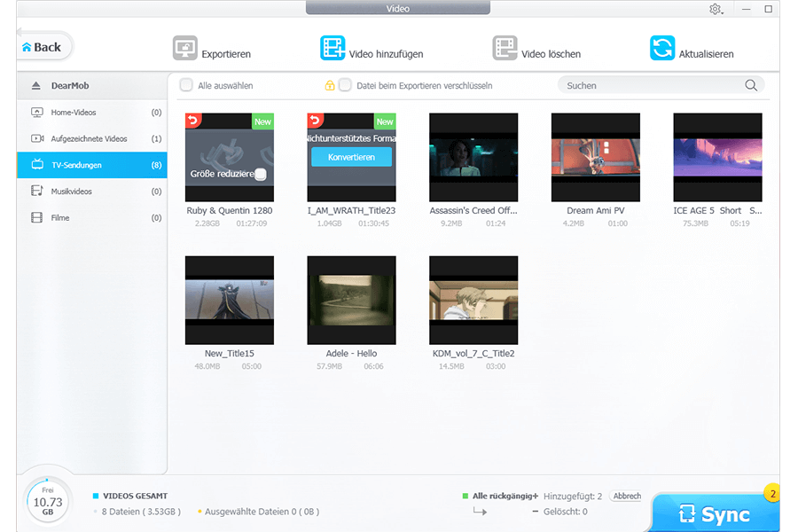Click the Aktualisieren refresh icon
The height and width of the screenshot is (532, 798).
[662, 48]
